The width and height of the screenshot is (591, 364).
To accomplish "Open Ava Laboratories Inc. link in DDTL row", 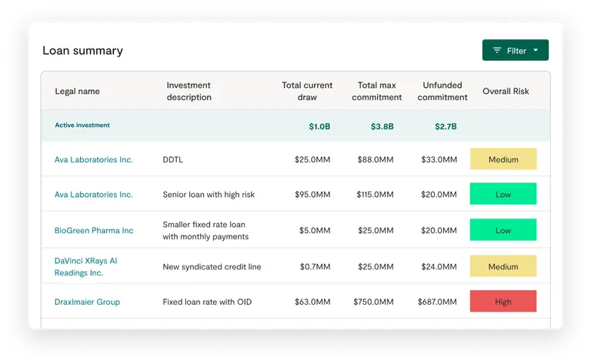I will coord(93,160).
